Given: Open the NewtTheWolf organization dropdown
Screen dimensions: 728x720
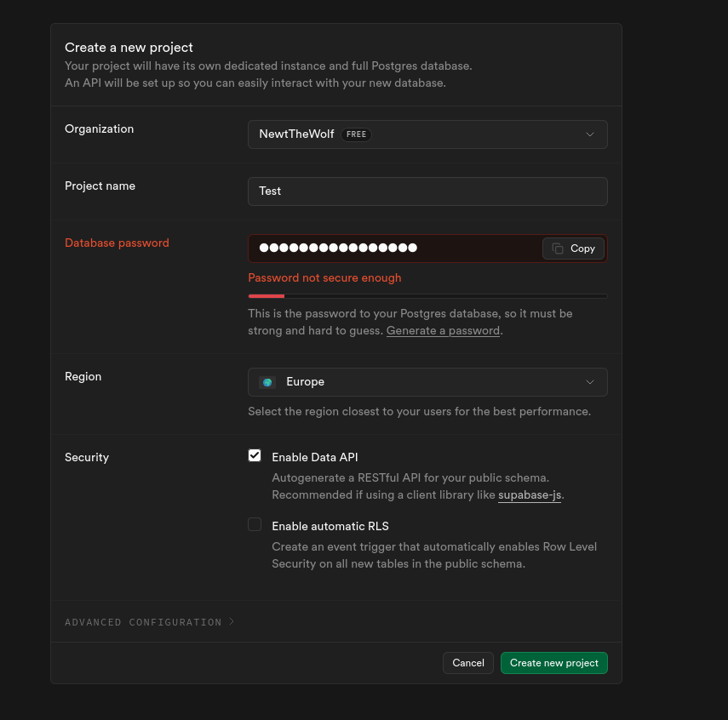Looking at the screenshot, I should pyautogui.click(x=427, y=134).
